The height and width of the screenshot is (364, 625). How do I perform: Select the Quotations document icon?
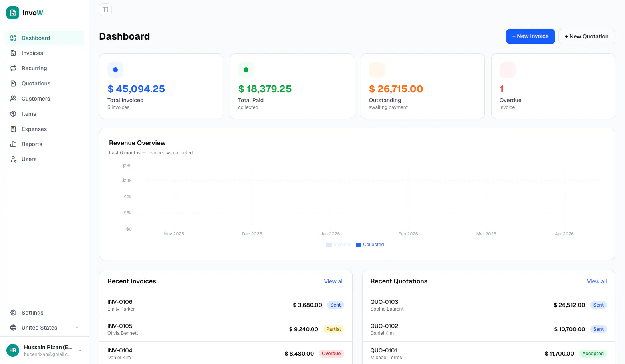pos(13,83)
